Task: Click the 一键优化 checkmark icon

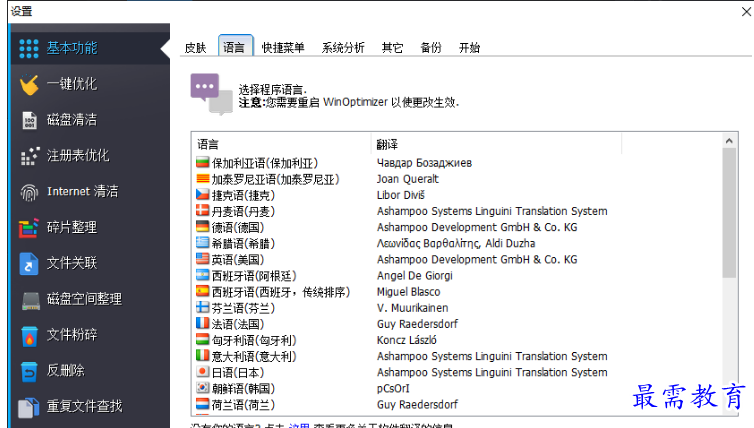Action: click(x=29, y=84)
